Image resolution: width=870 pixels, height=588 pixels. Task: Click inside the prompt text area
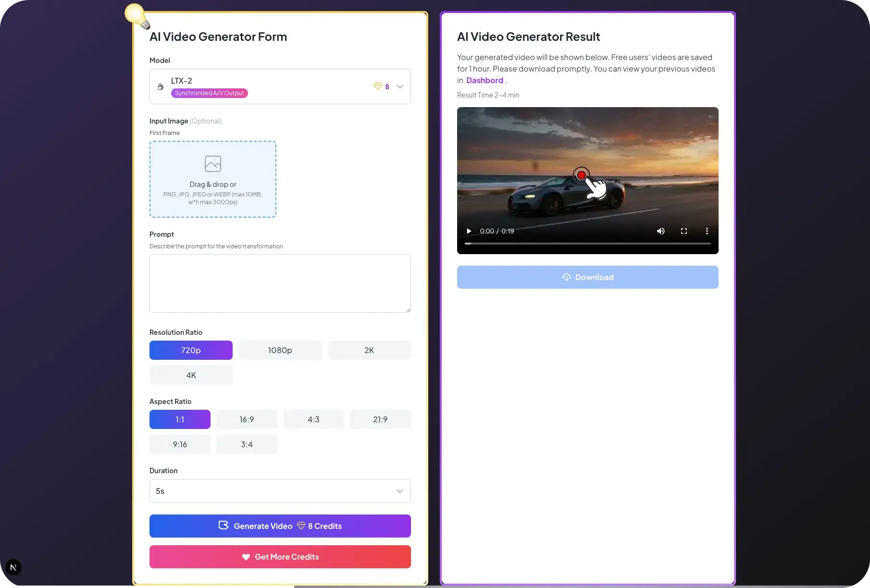[280, 283]
